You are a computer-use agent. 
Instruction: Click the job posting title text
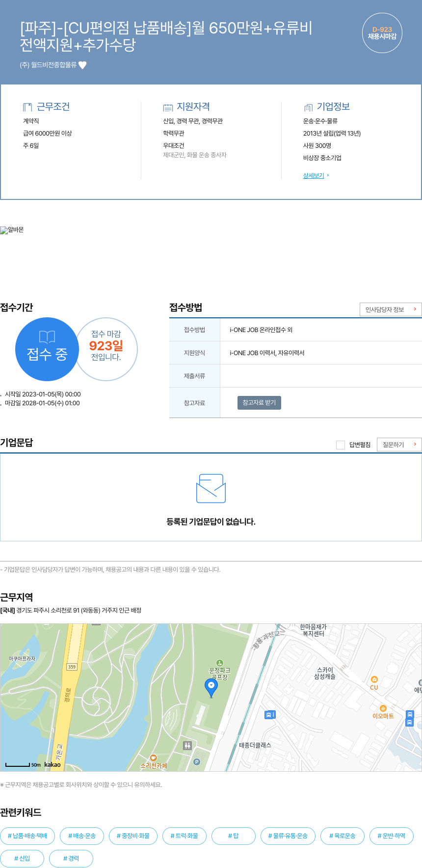point(166,36)
